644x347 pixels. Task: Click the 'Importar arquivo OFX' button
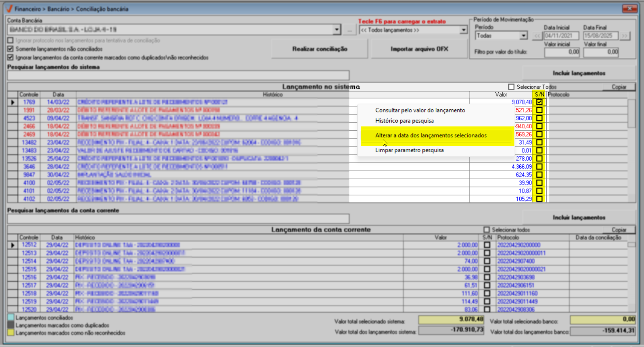coord(419,49)
